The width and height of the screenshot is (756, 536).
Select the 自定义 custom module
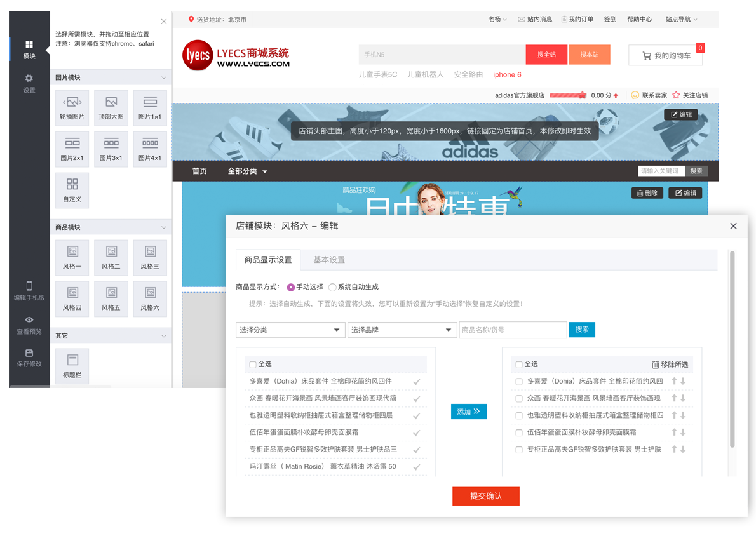click(72, 190)
